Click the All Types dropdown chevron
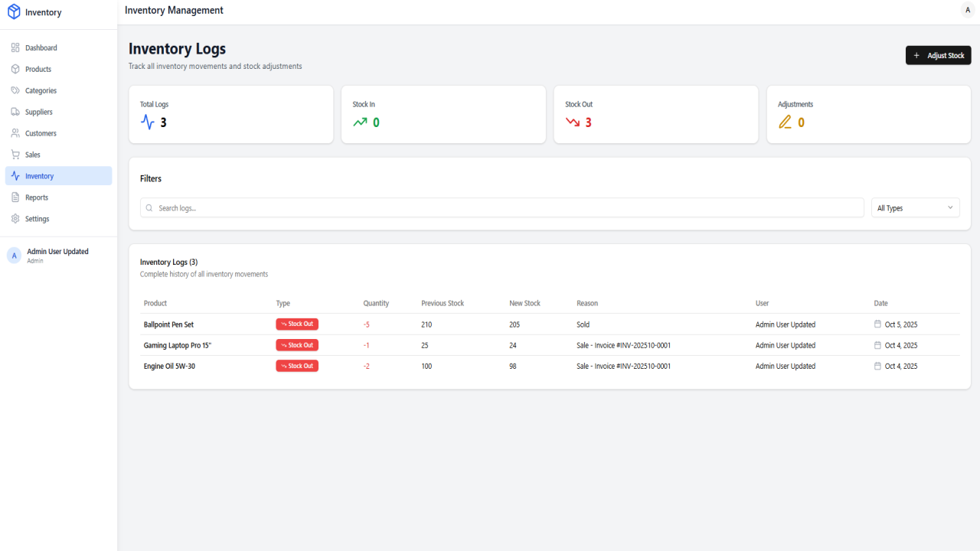 coord(950,207)
